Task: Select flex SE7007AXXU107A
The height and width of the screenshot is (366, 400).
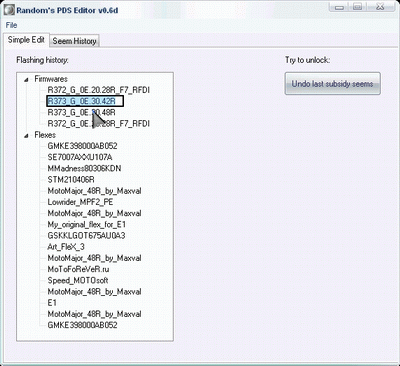Action: (x=80, y=157)
